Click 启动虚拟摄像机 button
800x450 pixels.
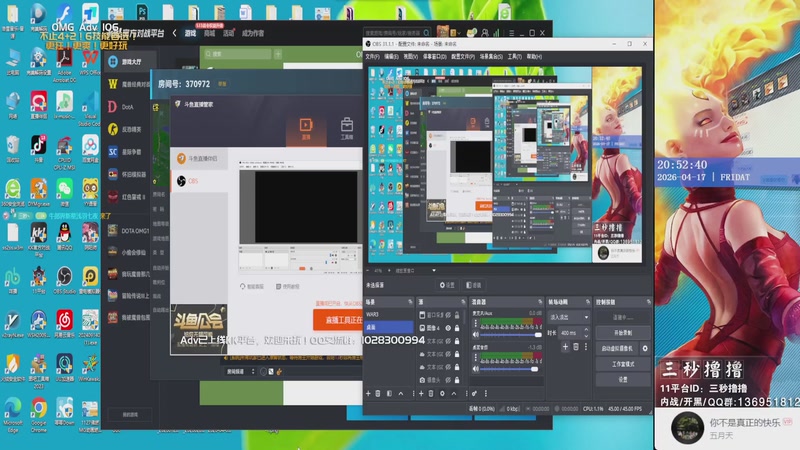point(617,348)
